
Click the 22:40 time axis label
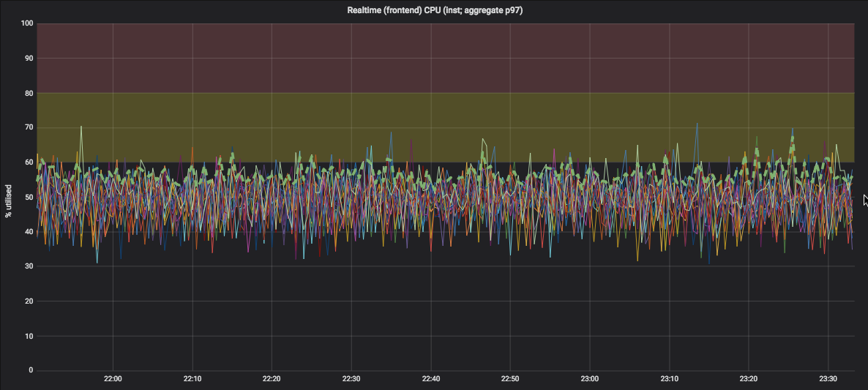pyautogui.click(x=430, y=379)
